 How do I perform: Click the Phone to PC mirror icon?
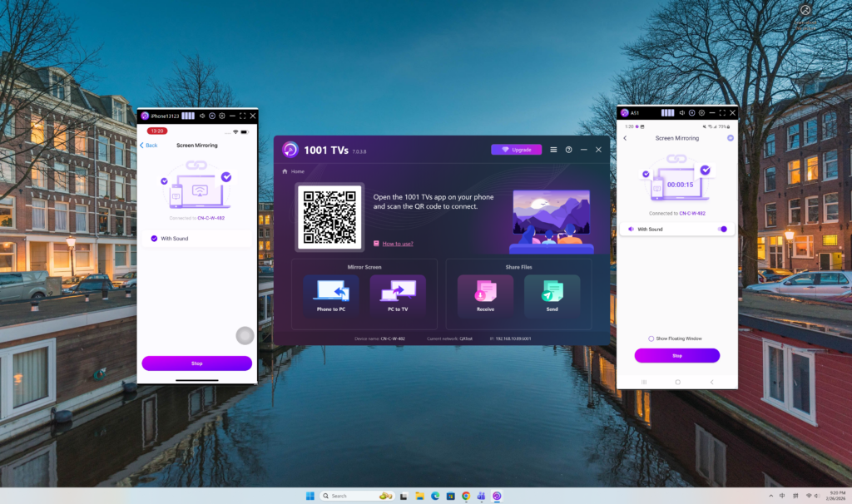(331, 293)
